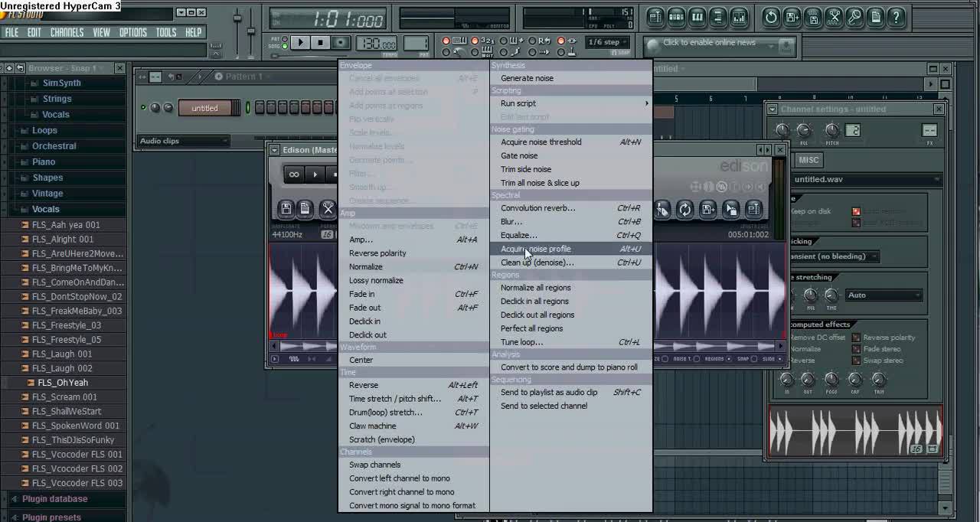Click the circular undo arrow toolbar icon
Viewport: 980px width, 522px height.
coord(771,17)
